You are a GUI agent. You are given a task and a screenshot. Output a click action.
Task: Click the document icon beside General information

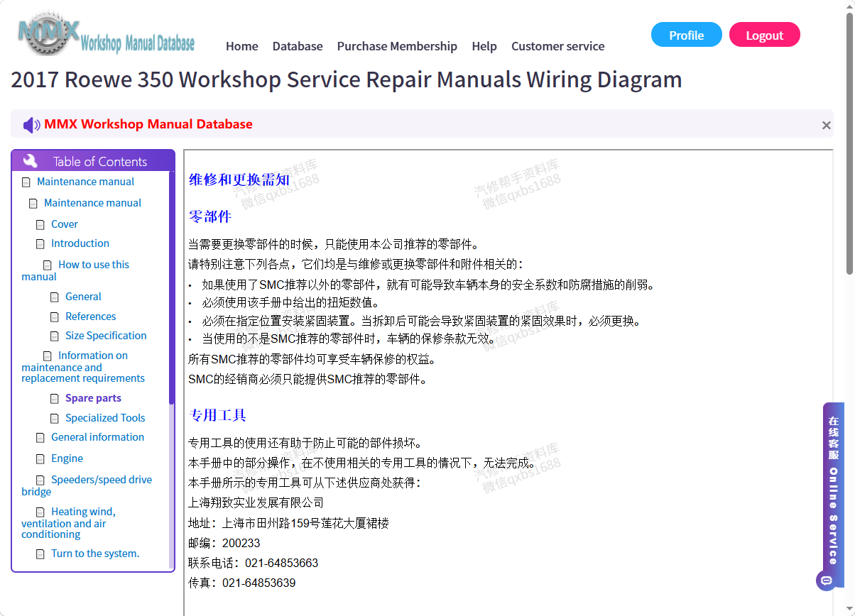click(40, 438)
